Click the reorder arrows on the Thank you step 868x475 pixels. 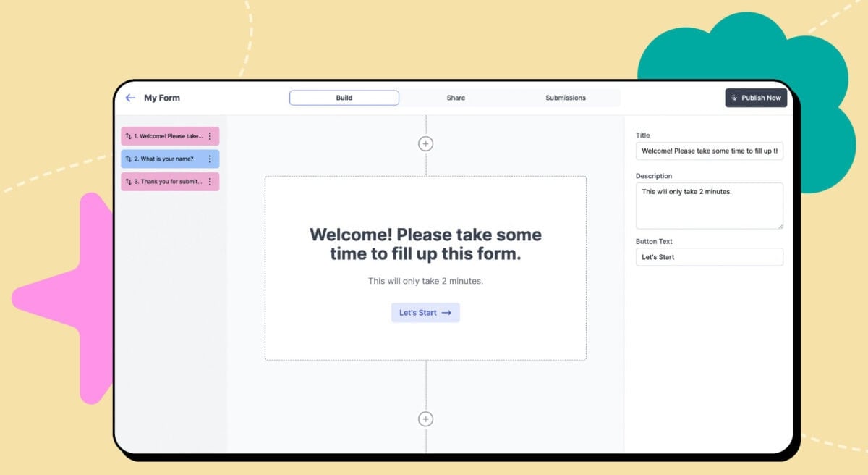tap(129, 182)
